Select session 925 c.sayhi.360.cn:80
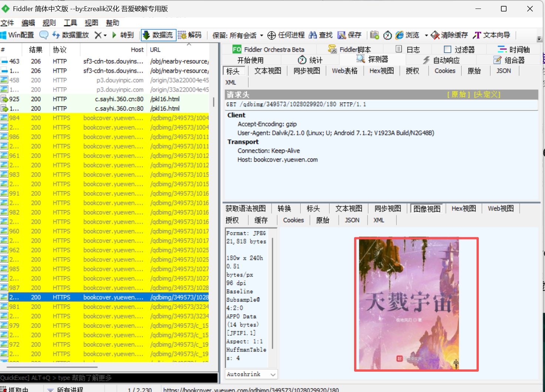The width and height of the screenshot is (545, 392). pos(105,99)
